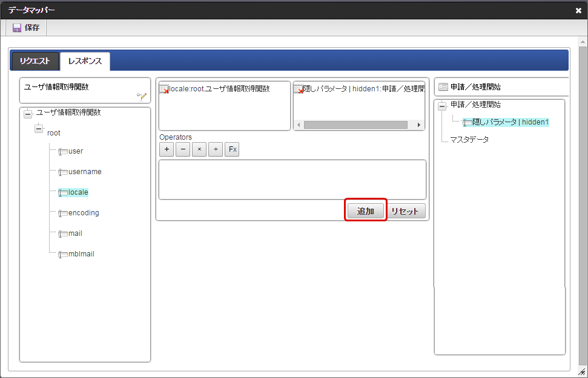Remove the locale:root source entry icon
This screenshot has width=588, height=378.
pyautogui.click(x=164, y=90)
